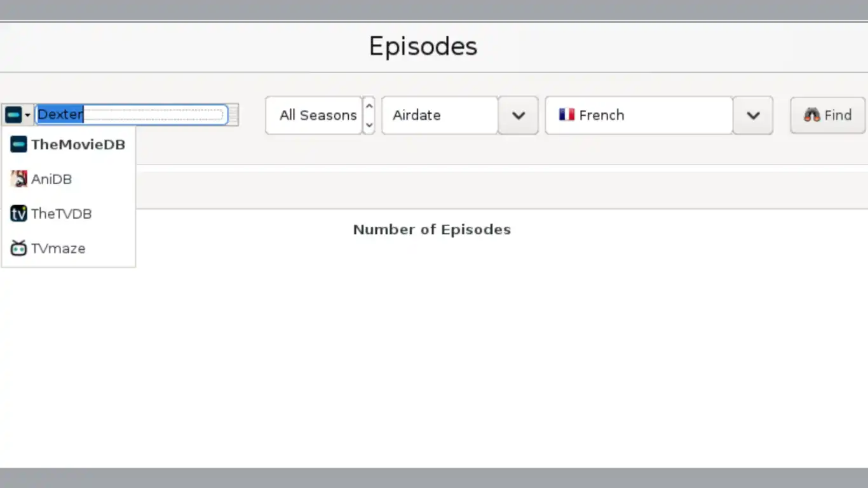
Task: Click the grip handle right of search field
Action: click(233, 115)
